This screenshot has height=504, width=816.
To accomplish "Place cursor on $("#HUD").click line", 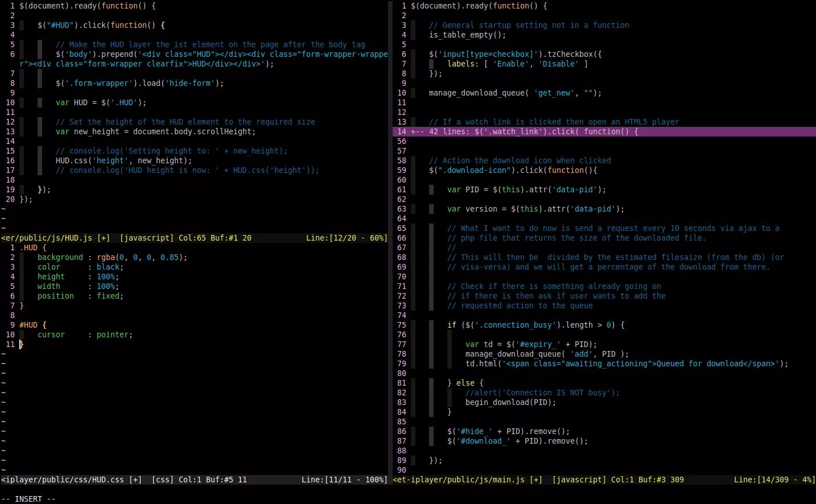I will [101, 25].
